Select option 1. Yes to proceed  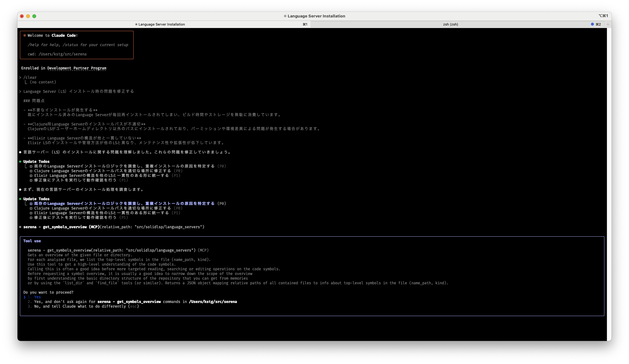[x=37, y=297]
